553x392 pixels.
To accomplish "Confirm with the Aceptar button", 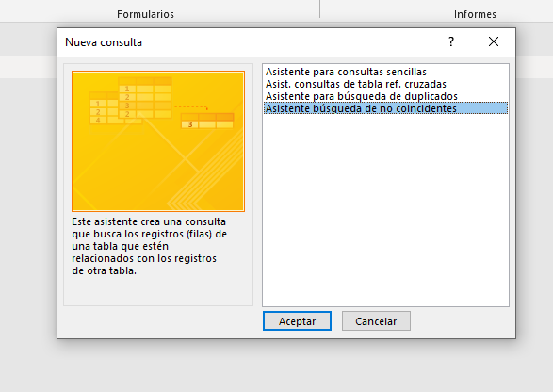I will [x=297, y=321].
